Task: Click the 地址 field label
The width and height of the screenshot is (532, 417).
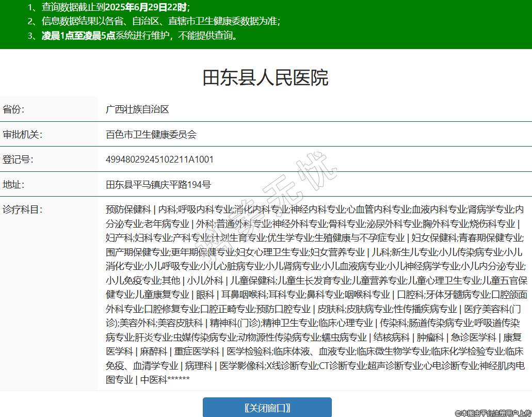Action: 14,185
